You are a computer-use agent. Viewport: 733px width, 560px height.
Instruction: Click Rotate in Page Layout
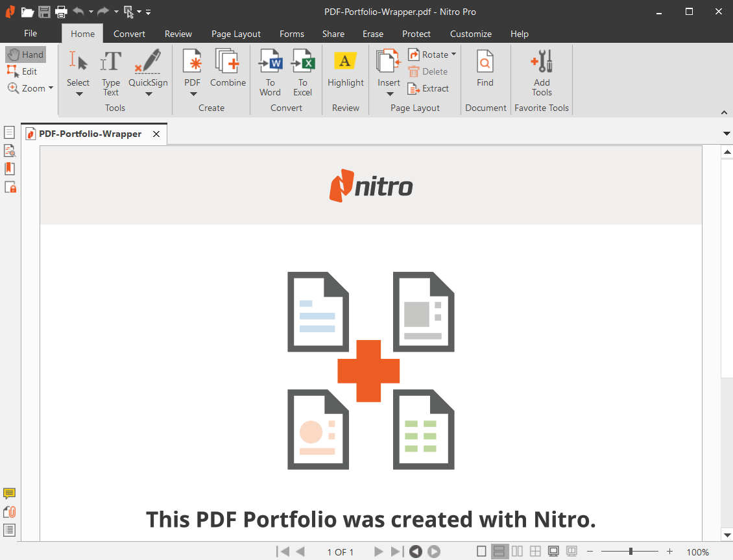point(429,55)
